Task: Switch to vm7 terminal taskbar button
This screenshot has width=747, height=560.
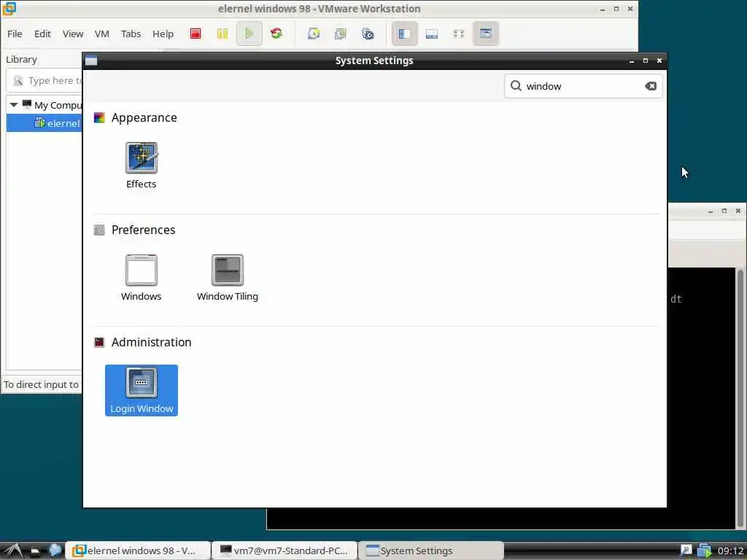Action: point(284,551)
